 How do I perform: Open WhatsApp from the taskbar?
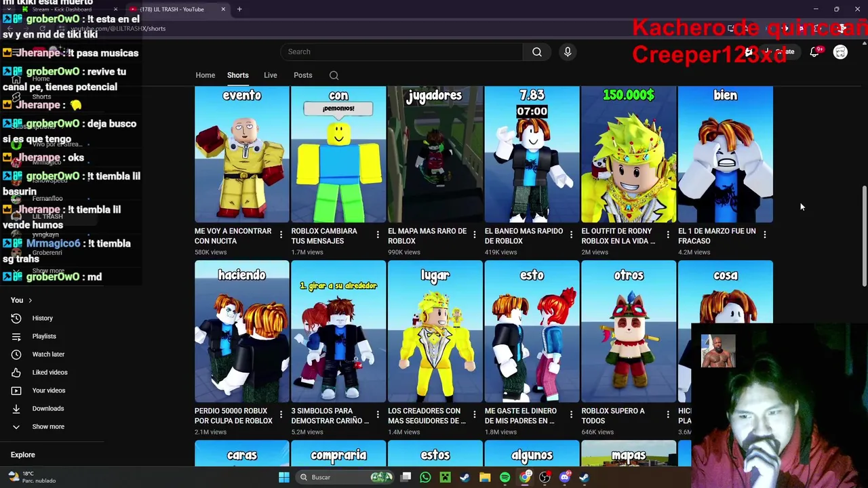[x=425, y=477]
